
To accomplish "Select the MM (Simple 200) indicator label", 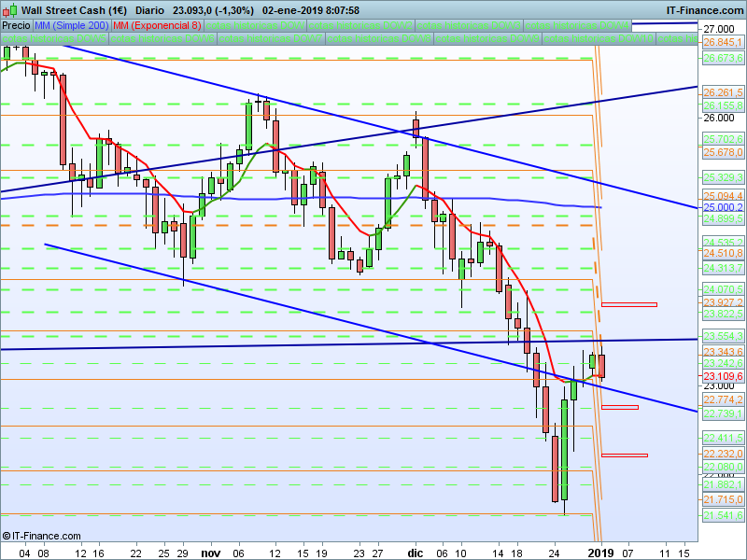I will [x=72, y=25].
